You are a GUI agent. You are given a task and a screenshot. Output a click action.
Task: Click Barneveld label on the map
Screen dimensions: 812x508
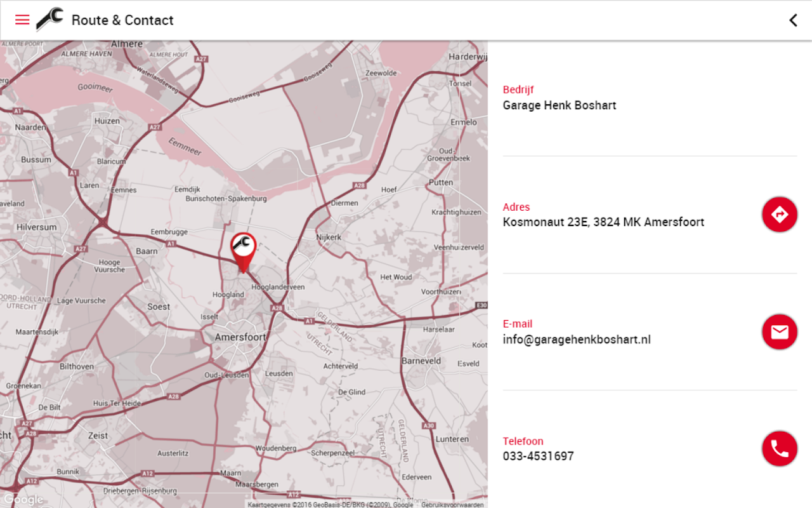pyautogui.click(x=421, y=361)
